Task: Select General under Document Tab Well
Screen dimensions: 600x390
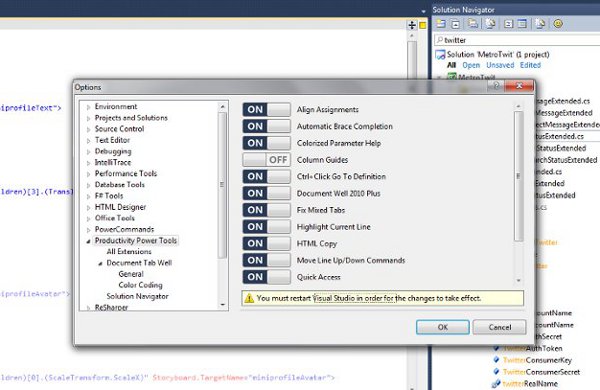Action: click(131, 274)
